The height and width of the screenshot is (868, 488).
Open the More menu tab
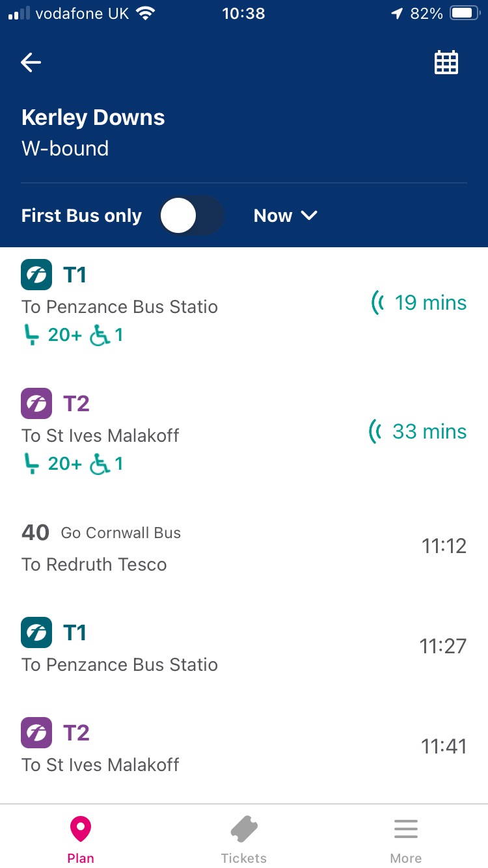click(406, 839)
